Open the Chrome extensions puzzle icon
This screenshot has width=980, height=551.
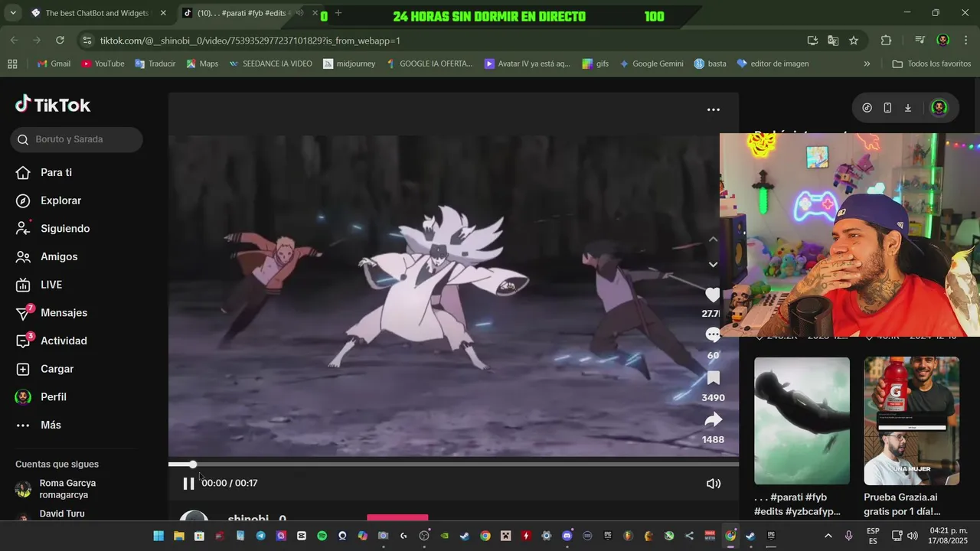coord(887,41)
